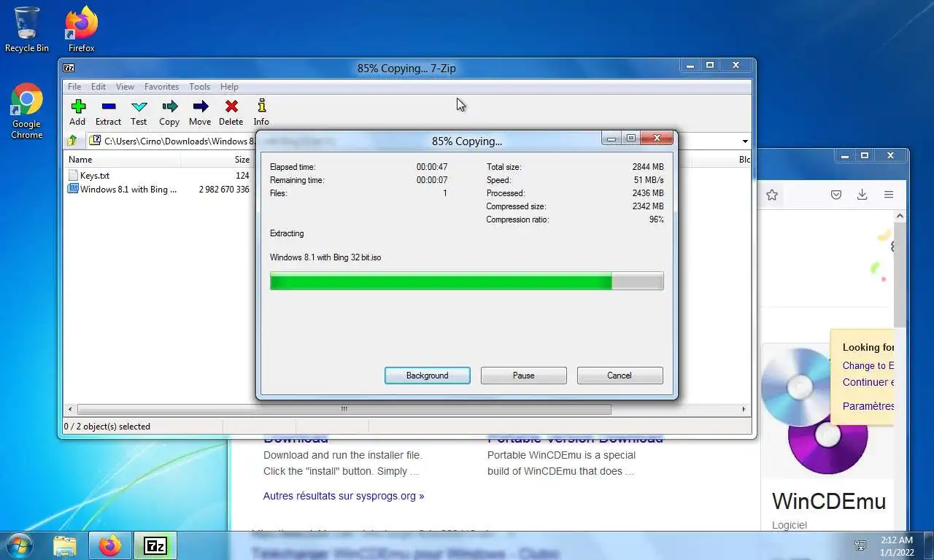Viewport: 934px width, 560px height.
Task: Click the Move toolbar icon
Action: point(200,112)
